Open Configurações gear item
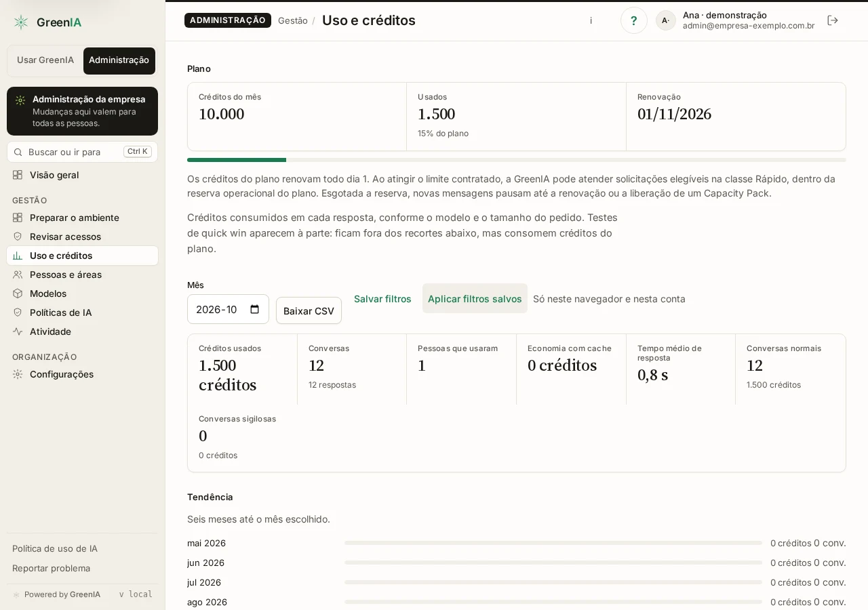The image size is (868, 610). click(82, 374)
